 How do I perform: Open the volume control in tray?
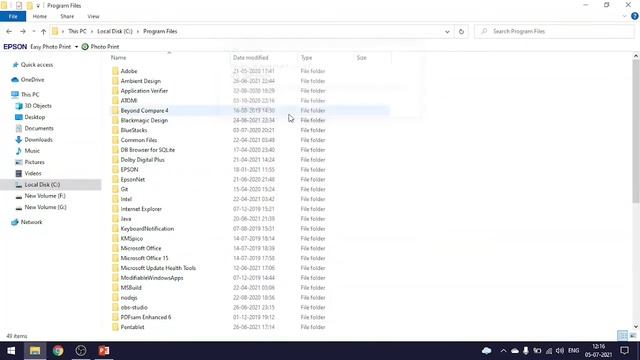(x=560, y=351)
